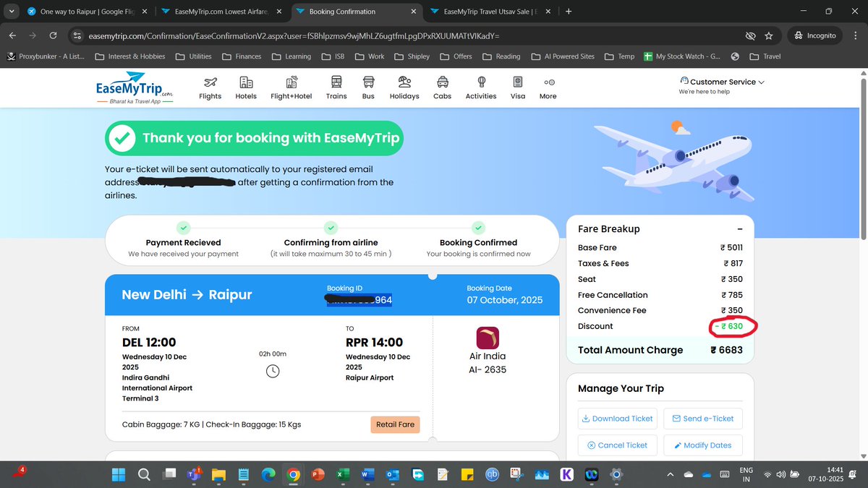Click the Air India airline logo
868x488 pixels.
click(x=488, y=338)
